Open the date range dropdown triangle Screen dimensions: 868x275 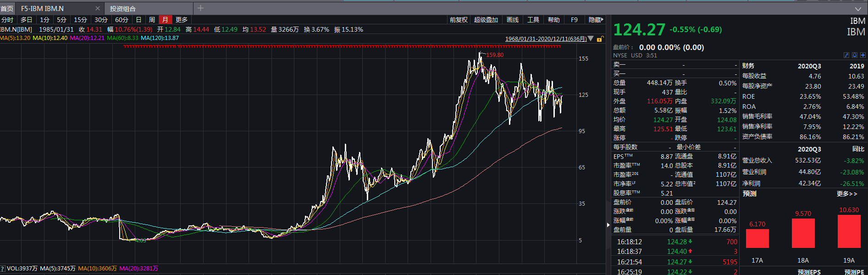(591, 39)
